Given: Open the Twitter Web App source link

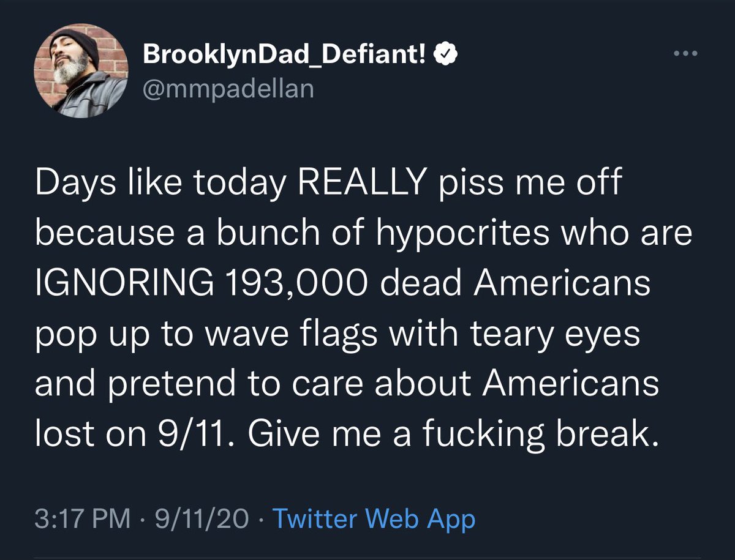Looking at the screenshot, I should 373,520.
